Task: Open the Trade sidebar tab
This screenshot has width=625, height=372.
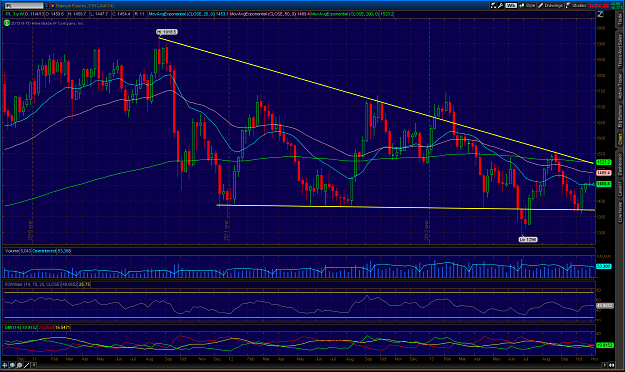Action: pos(620,20)
